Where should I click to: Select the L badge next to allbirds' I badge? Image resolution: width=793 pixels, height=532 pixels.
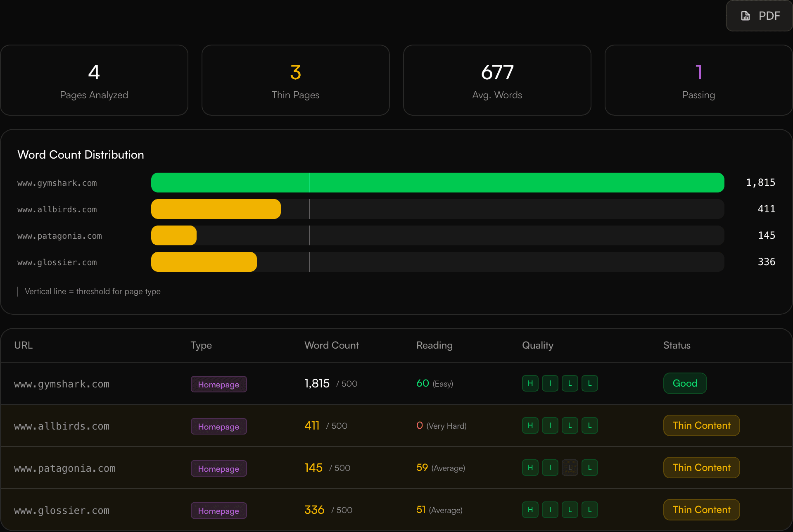[x=570, y=425]
